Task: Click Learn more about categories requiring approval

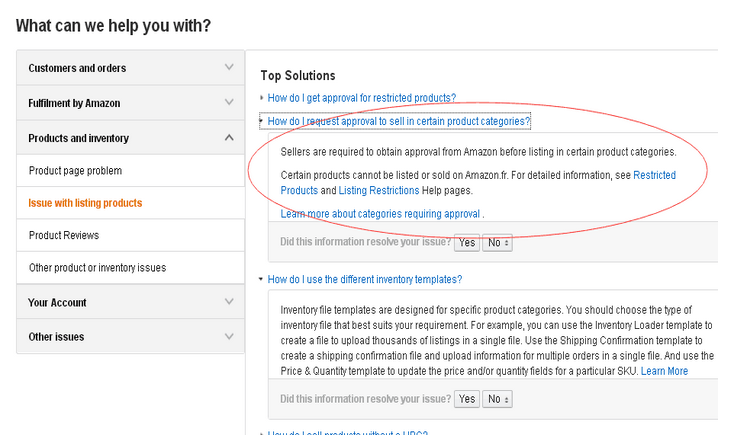Action: (382, 214)
